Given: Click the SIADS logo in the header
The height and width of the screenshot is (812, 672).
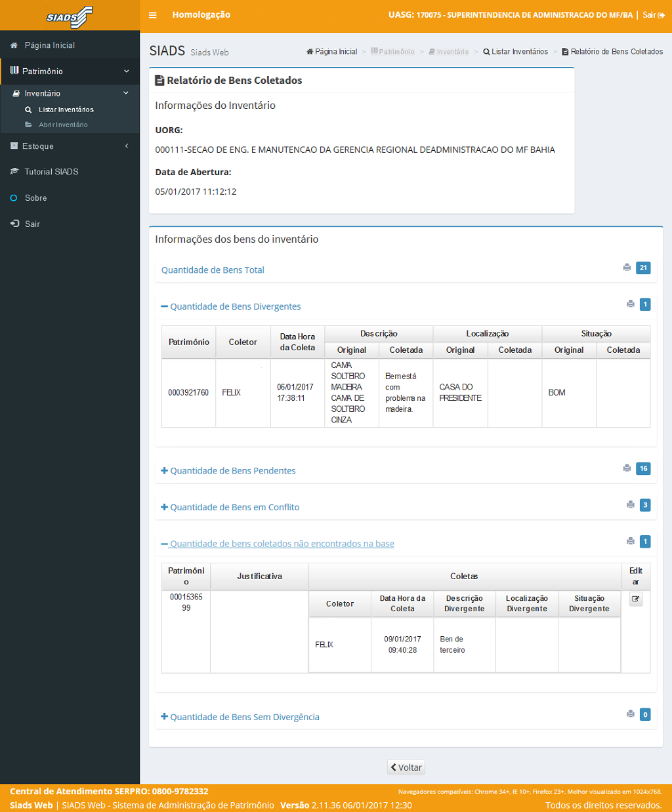Looking at the screenshot, I should pyautogui.click(x=70, y=16).
